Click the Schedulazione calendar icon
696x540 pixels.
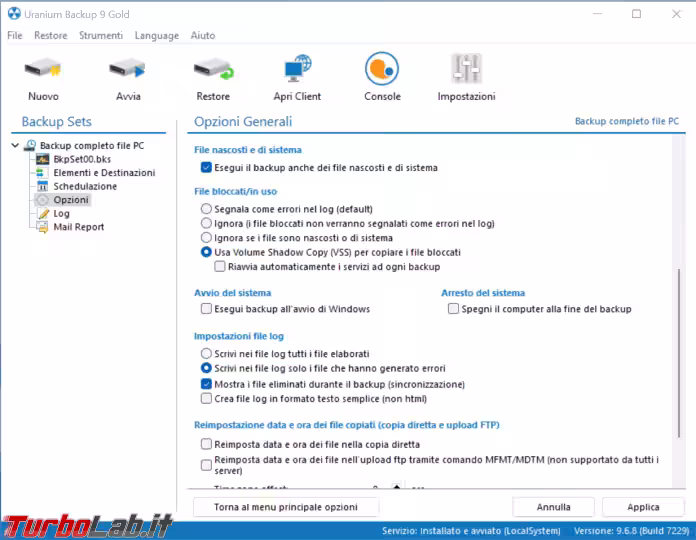point(43,186)
